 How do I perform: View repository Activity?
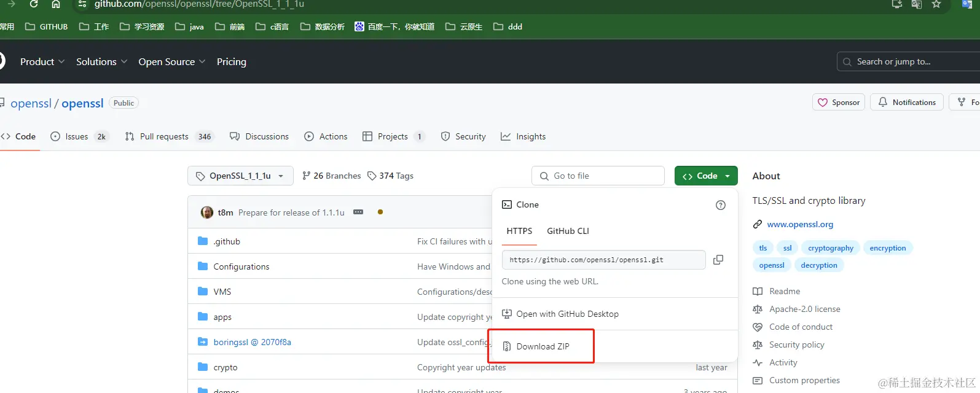(x=775, y=362)
